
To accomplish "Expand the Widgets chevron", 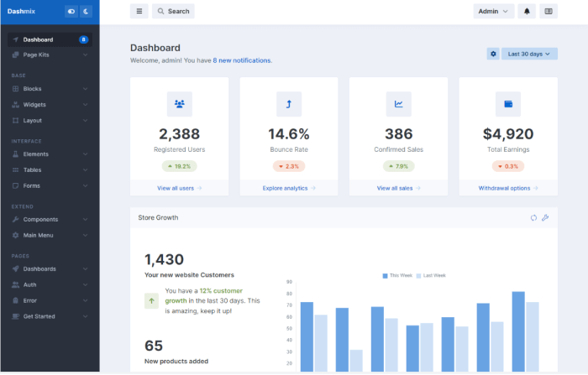I will click(85, 105).
